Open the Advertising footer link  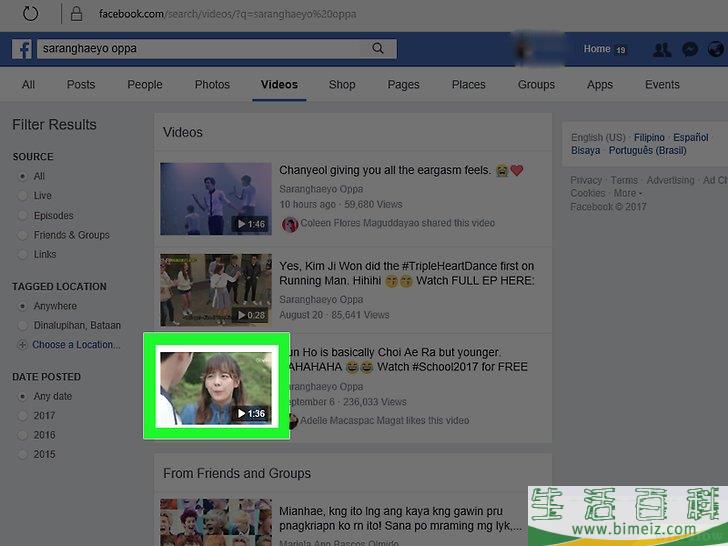[x=670, y=180]
